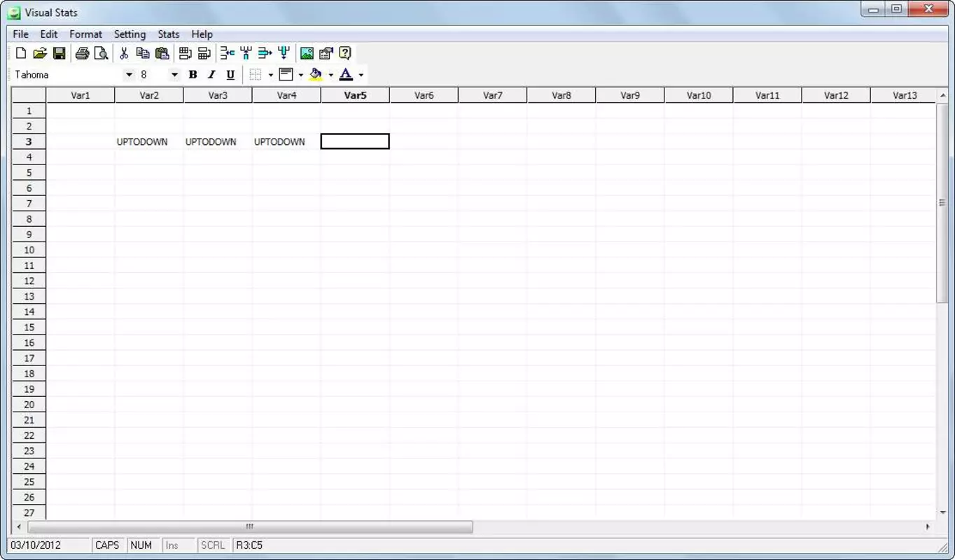Expand the font color dropdown arrow
955x560 pixels.
(361, 75)
